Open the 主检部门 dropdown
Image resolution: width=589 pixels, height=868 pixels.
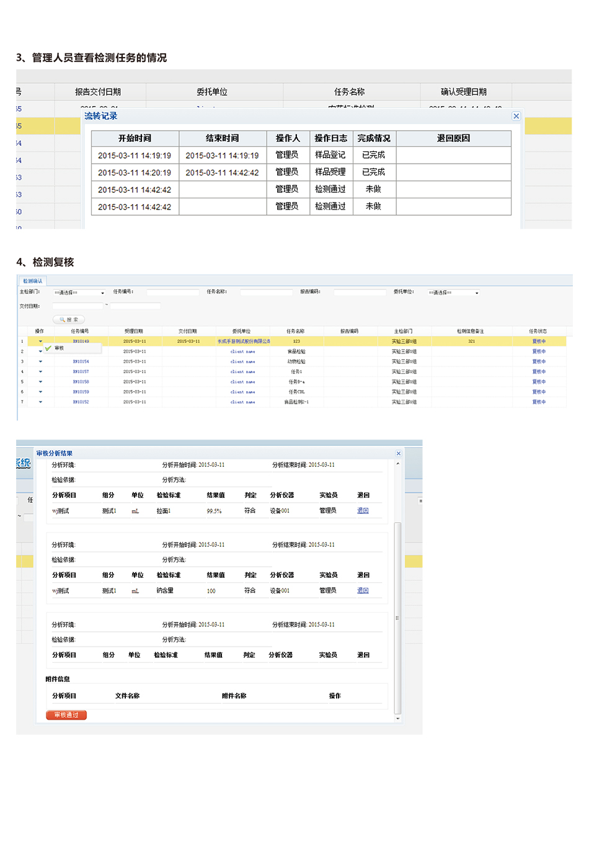(x=79, y=293)
